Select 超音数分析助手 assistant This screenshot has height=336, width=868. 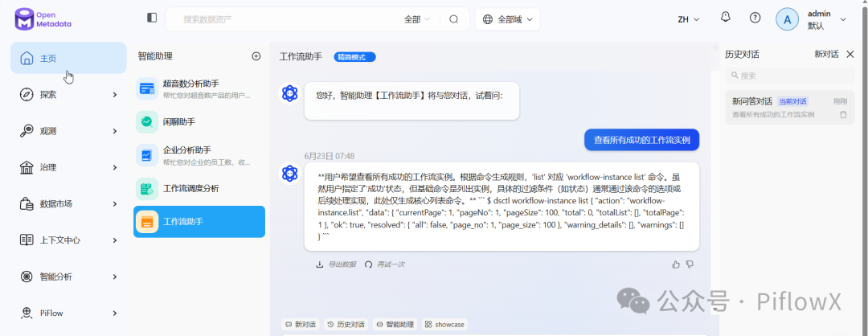(199, 88)
